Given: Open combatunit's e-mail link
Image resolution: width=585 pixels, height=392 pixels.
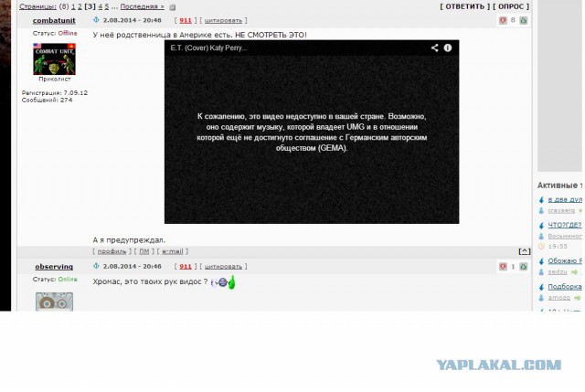Looking at the screenshot, I should [x=173, y=251].
